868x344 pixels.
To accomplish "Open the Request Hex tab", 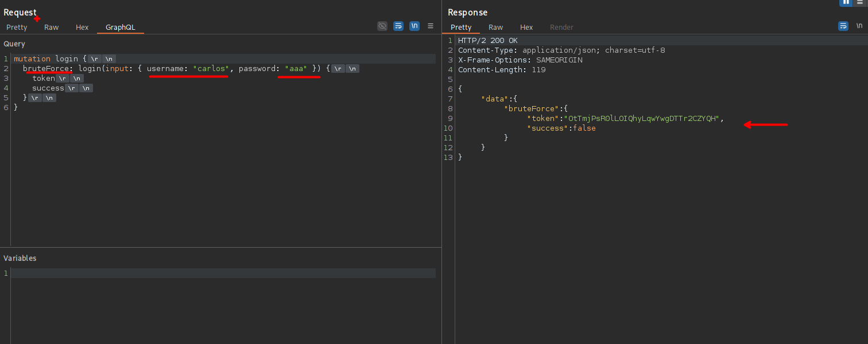I will pyautogui.click(x=82, y=28).
